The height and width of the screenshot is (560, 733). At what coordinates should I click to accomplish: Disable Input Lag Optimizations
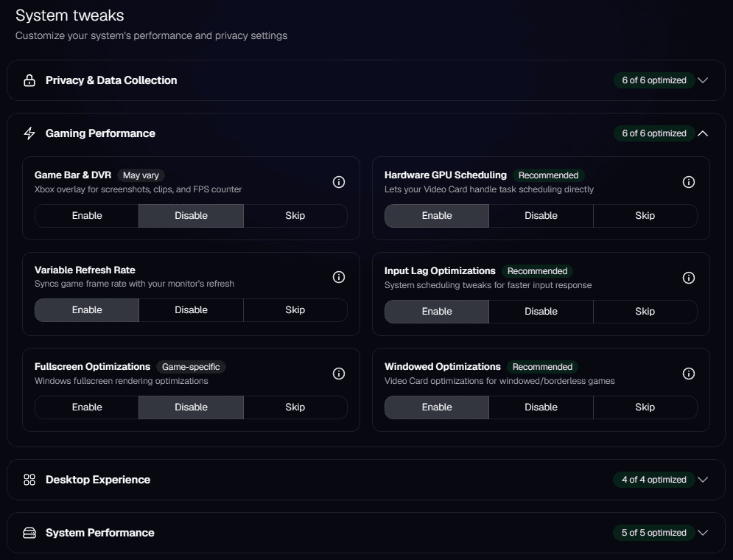click(541, 312)
